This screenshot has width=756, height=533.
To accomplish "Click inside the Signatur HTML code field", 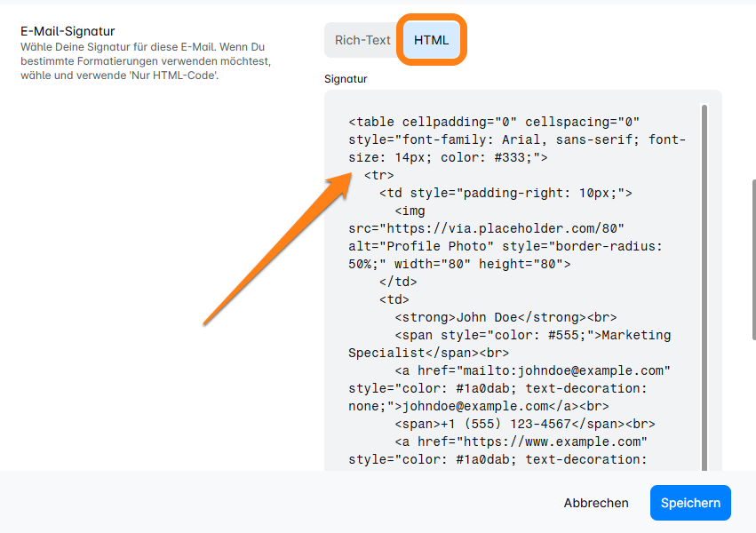I will (522, 282).
